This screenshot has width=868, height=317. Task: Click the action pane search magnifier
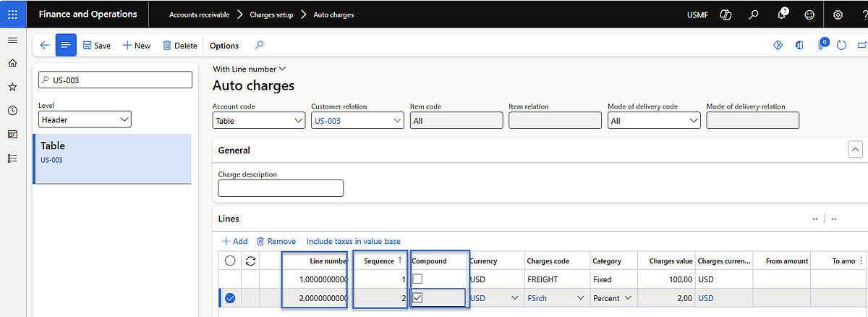pyautogui.click(x=259, y=45)
